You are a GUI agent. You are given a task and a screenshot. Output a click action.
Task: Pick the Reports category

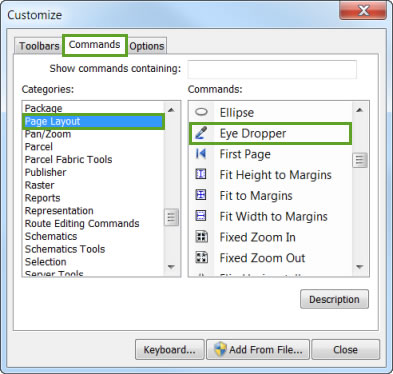click(42, 198)
